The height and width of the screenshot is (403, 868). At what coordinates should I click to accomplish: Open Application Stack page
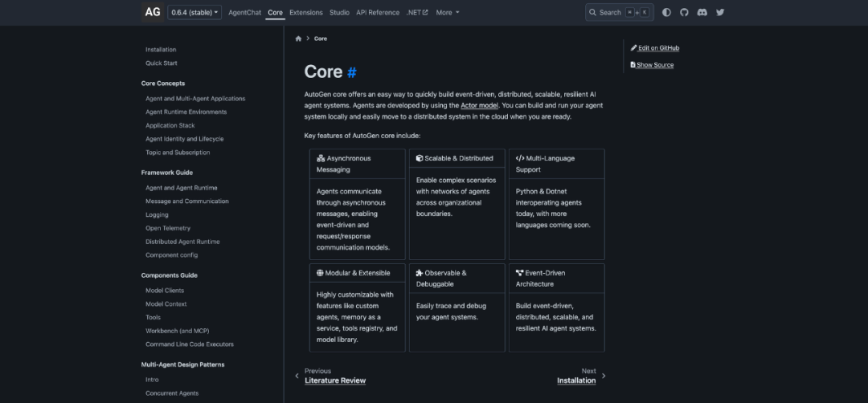[170, 125]
